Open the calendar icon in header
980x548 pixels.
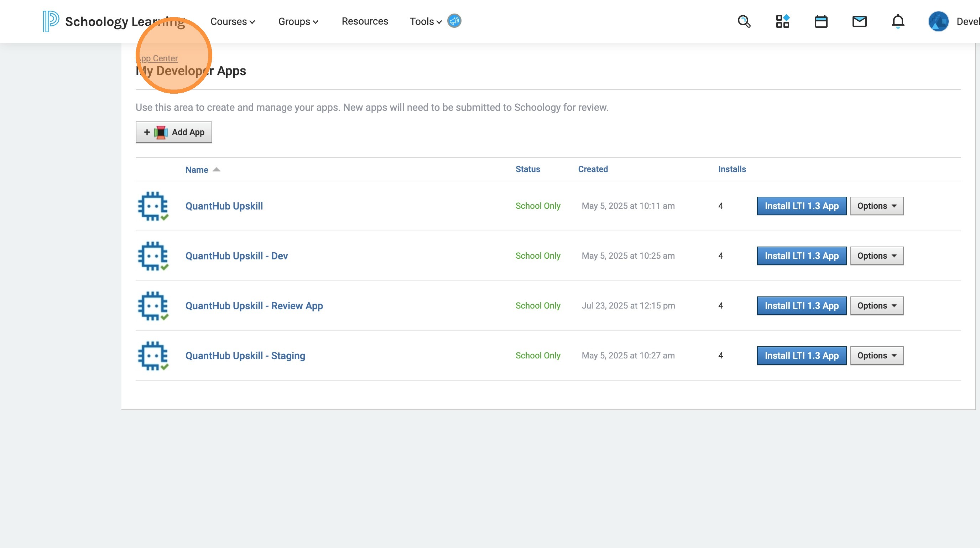click(821, 21)
